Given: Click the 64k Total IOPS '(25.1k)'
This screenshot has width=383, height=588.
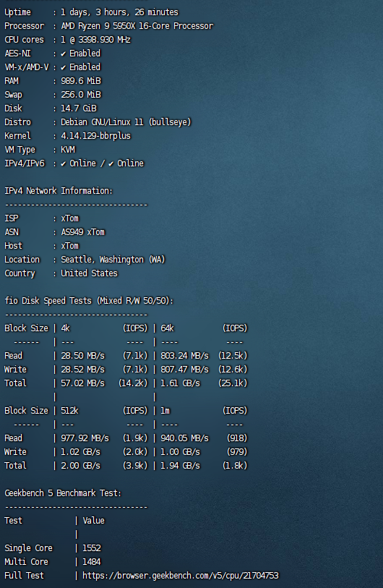Looking at the screenshot, I should tap(233, 383).
